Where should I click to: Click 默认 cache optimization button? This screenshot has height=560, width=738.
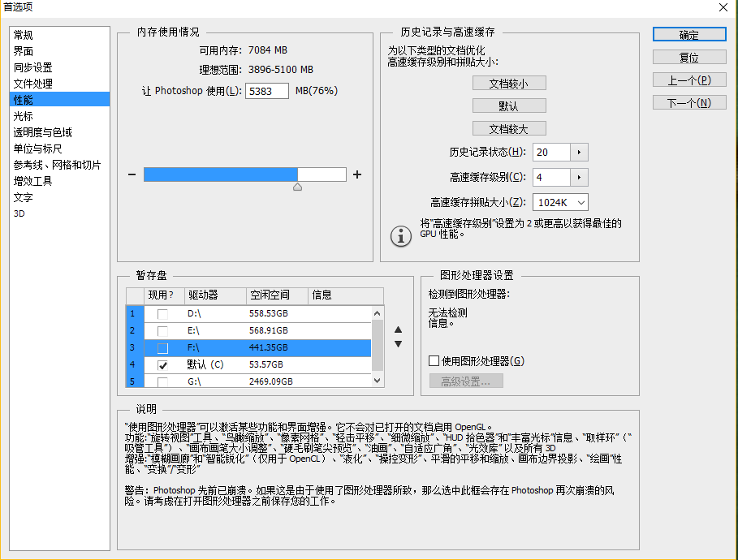coord(509,106)
